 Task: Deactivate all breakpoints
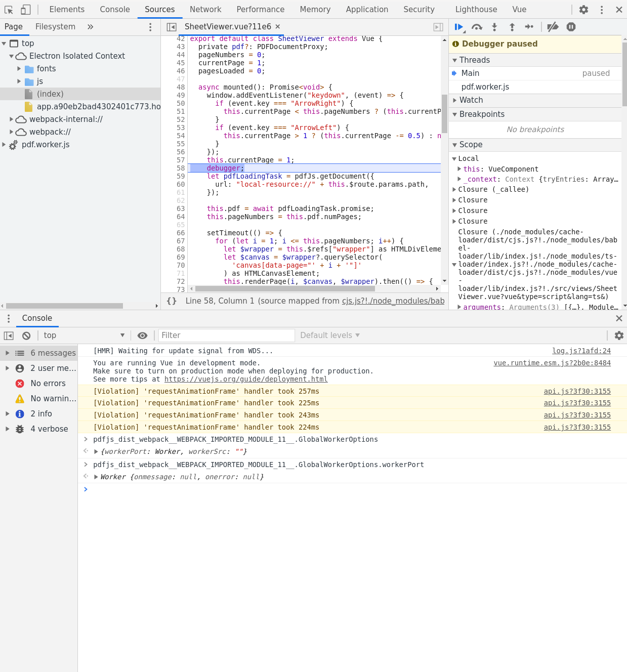pos(552,27)
